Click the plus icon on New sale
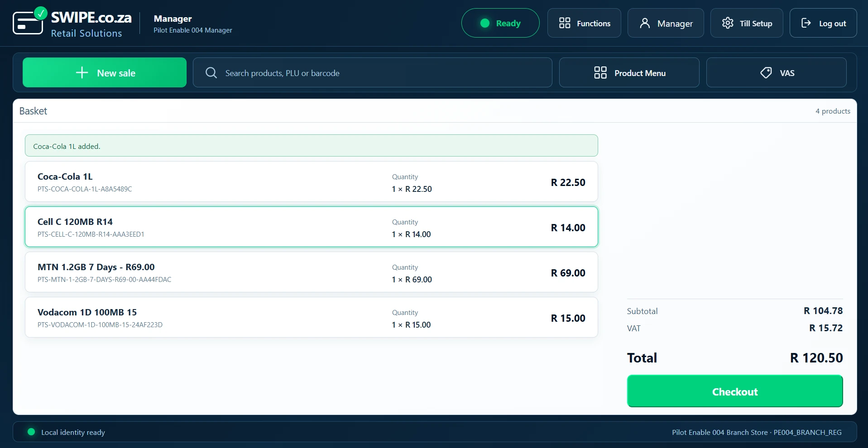 click(x=82, y=73)
